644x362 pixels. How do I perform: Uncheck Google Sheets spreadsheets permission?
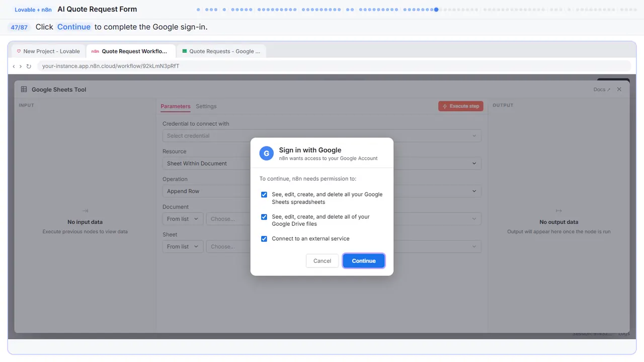click(264, 195)
